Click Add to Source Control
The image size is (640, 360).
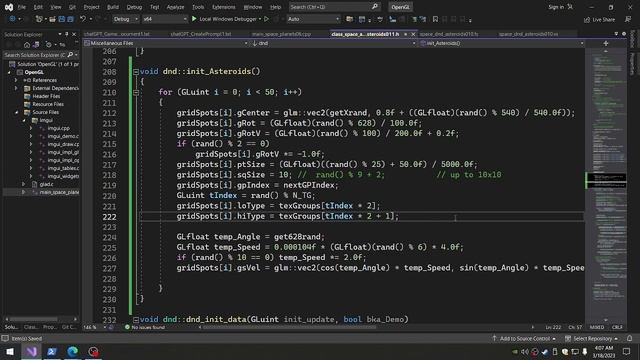tap(524, 338)
